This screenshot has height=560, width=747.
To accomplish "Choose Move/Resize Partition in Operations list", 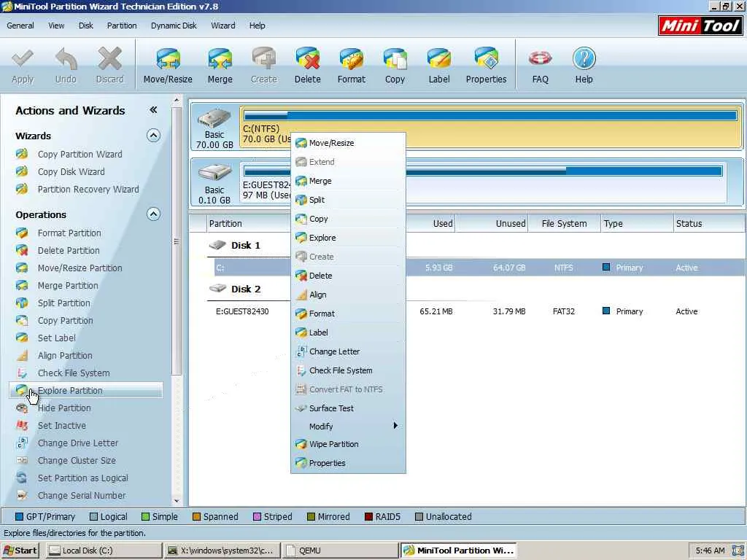I will [80, 268].
